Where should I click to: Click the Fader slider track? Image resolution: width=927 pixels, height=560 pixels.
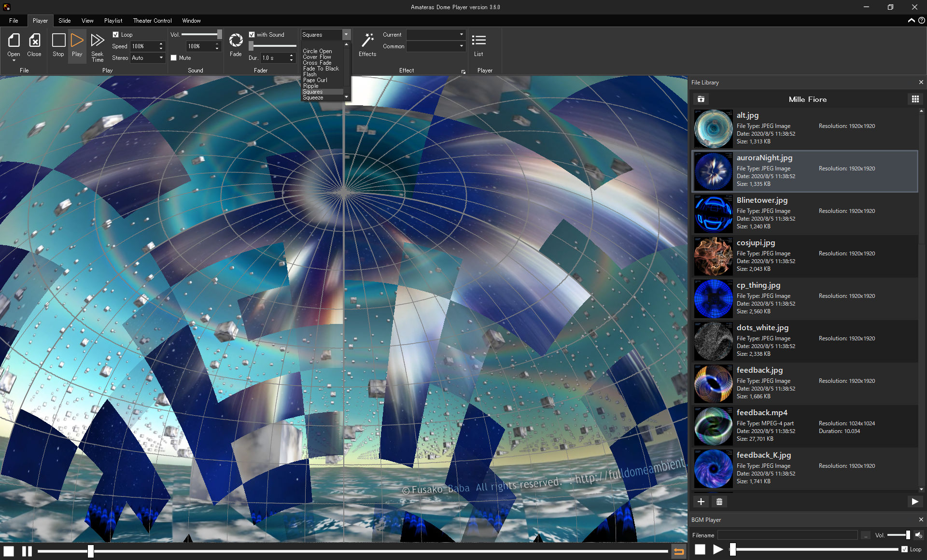click(x=273, y=46)
